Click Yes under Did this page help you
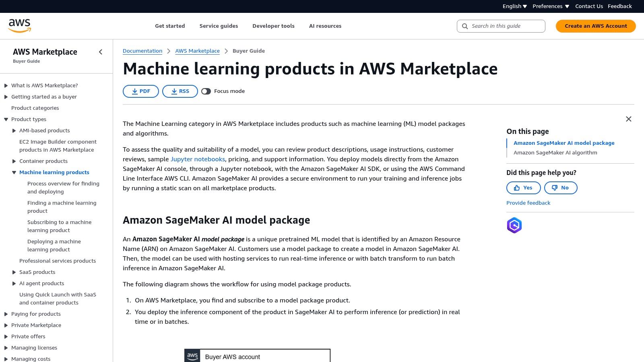This screenshot has width=644, height=362. 523,187
